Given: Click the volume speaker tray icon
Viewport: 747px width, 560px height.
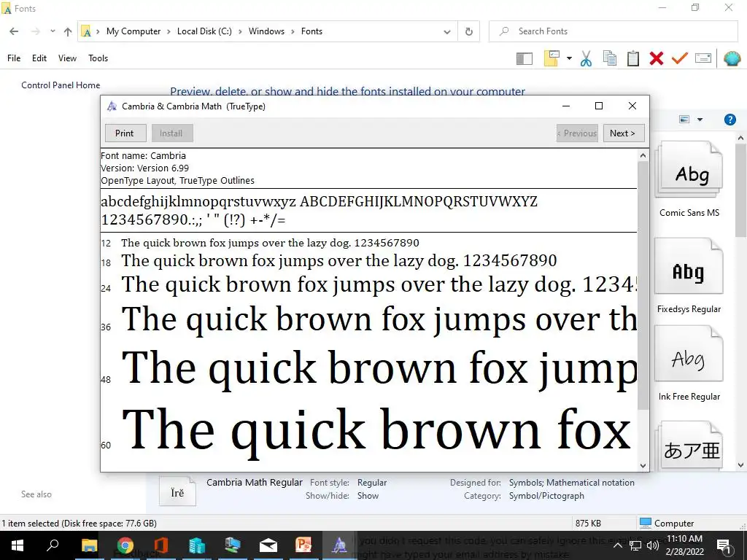Looking at the screenshot, I should [653, 545].
